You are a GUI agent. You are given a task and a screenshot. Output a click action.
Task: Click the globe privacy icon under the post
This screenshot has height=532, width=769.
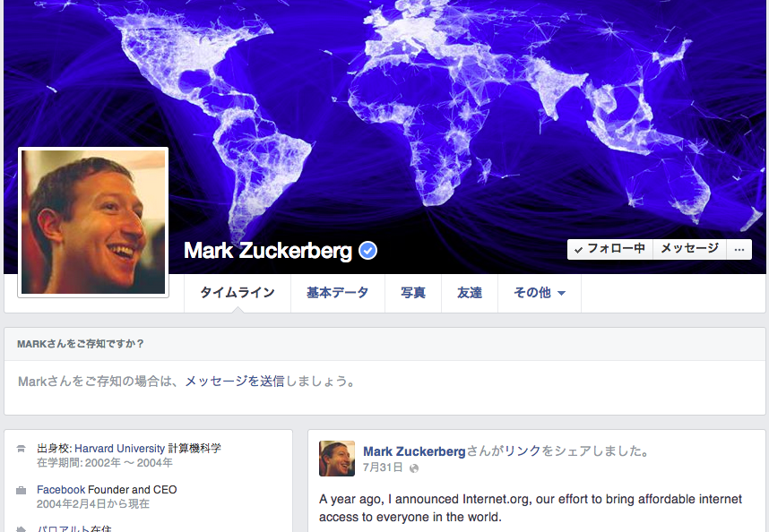(x=414, y=468)
